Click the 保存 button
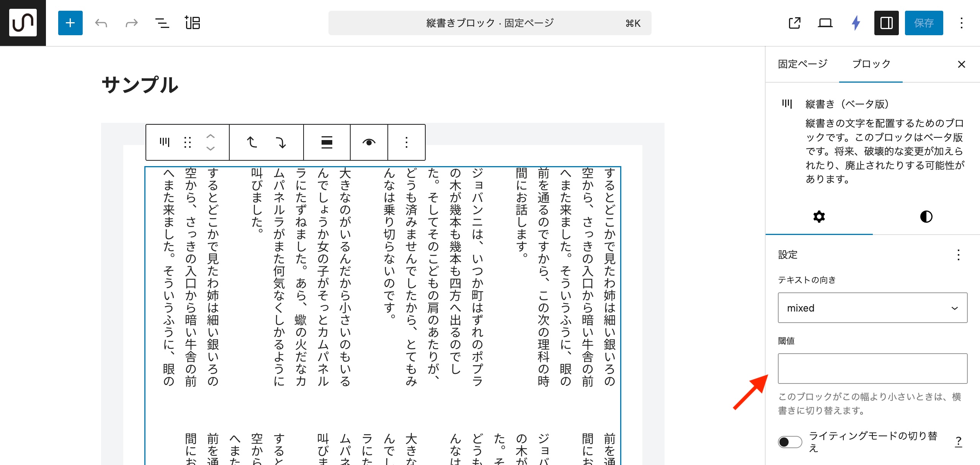Image resolution: width=980 pixels, height=465 pixels. pos(923,23)
